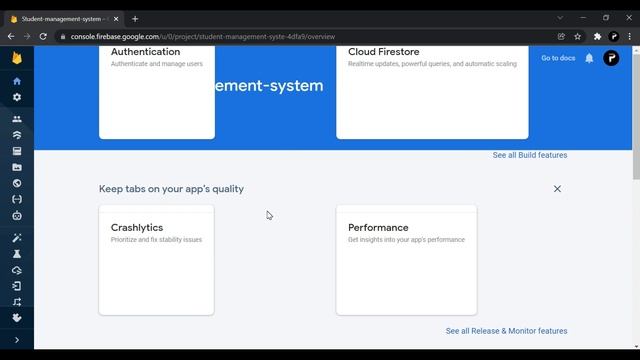Click the scrollbar down arrow
The image size is (640, 360).
point(636,347)
